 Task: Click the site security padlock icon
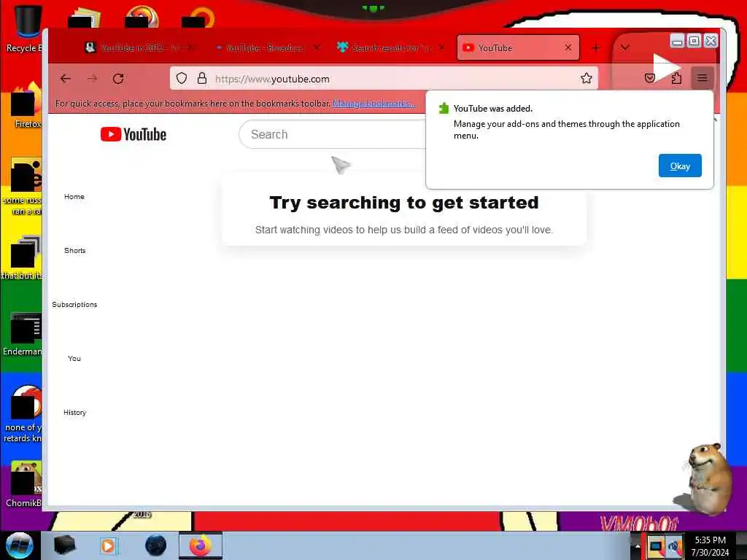coord(202,79)
